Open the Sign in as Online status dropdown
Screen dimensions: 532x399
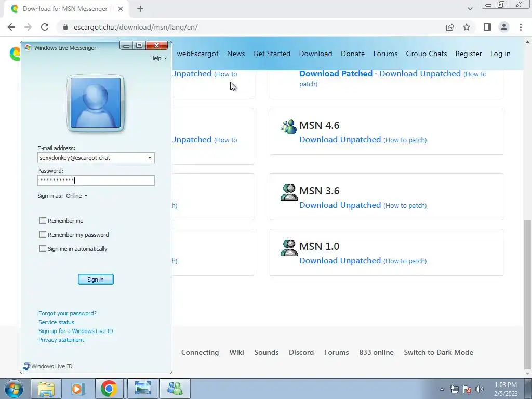tap(77, 196)
